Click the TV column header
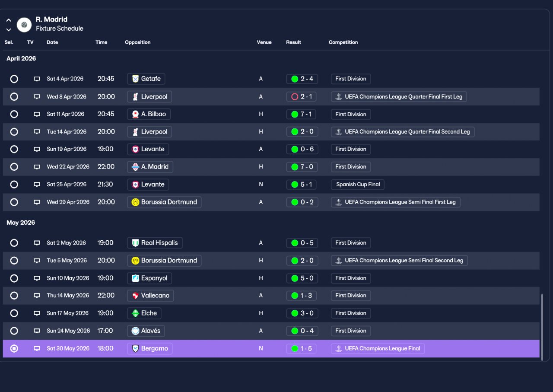 [30, 42]
